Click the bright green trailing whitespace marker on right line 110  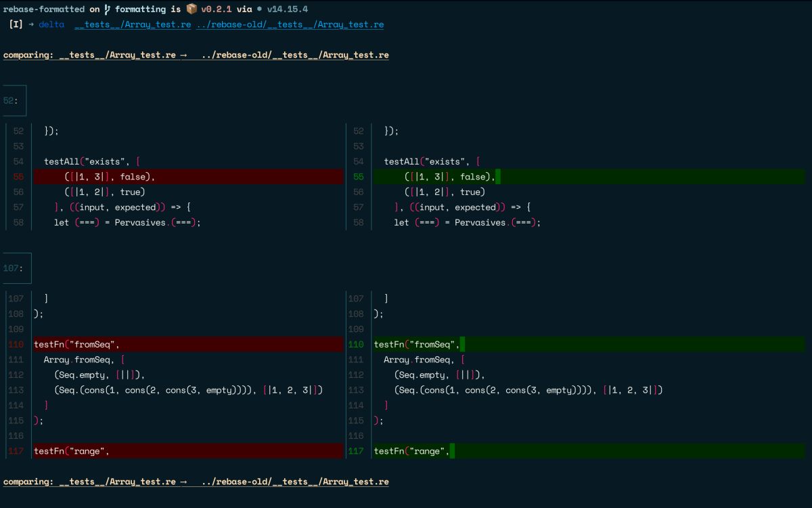coord(462,344)
